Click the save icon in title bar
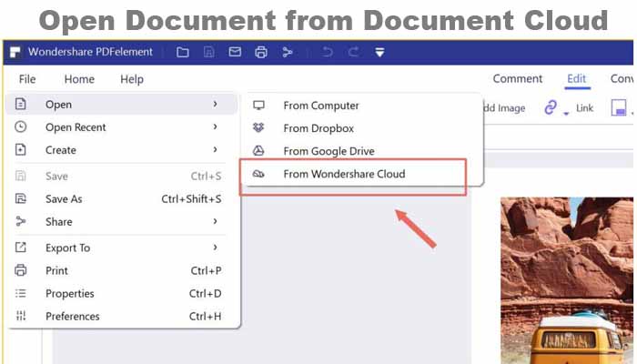The height and width of the screenshot is (364, 637). 208,52
